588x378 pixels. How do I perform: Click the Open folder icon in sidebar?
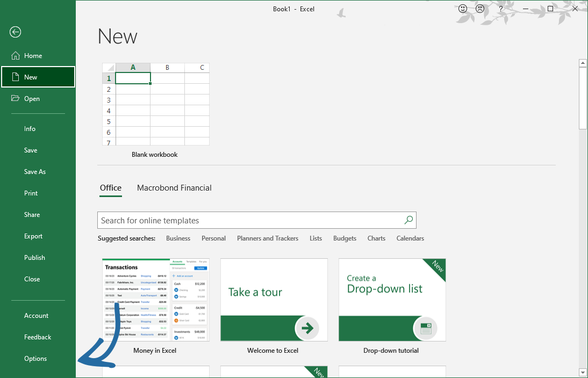pos(16,99)
